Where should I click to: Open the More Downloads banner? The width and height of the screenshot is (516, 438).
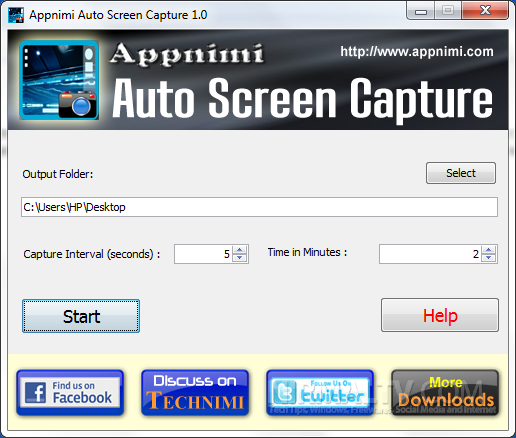coord(445,393)
